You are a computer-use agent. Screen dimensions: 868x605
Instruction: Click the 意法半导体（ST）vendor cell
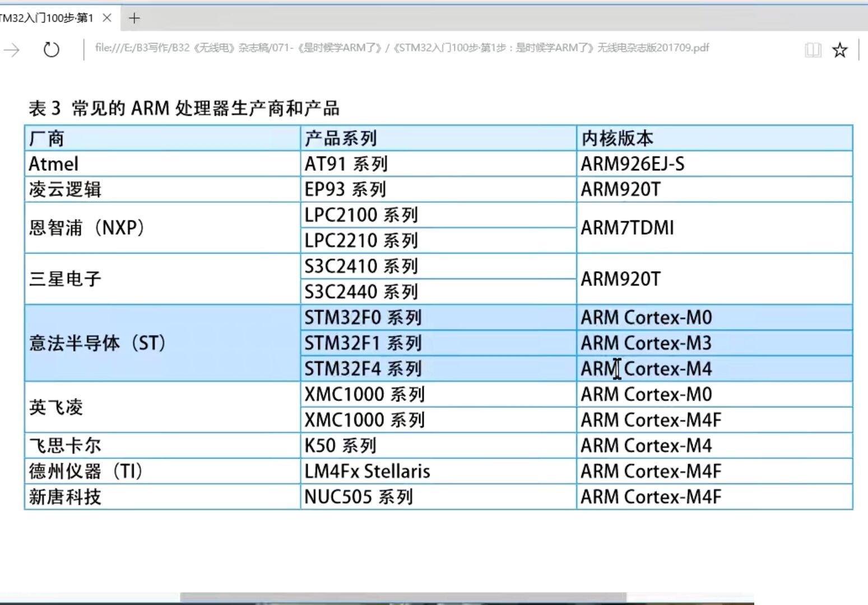[163, 343]
